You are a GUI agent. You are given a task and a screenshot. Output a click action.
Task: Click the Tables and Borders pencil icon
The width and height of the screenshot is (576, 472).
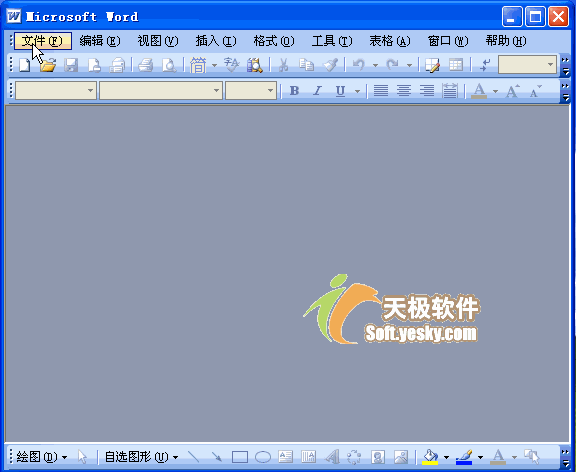(x=432, y=65)
